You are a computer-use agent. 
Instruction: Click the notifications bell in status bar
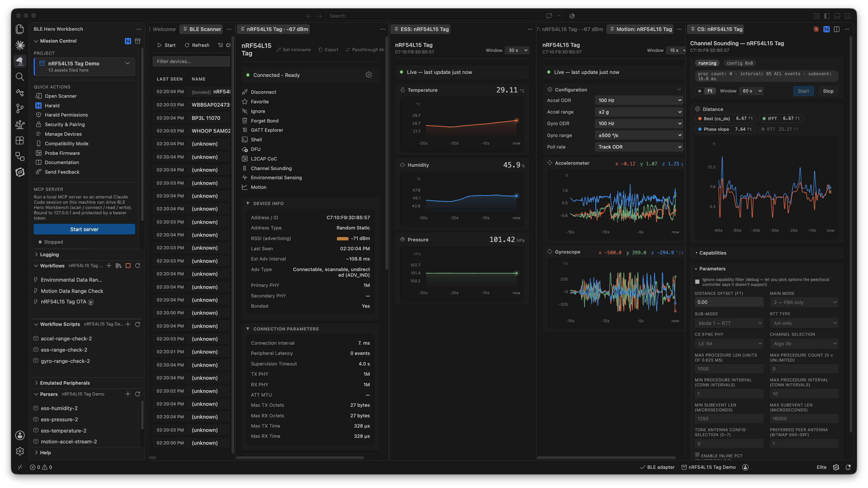[848, 467]
